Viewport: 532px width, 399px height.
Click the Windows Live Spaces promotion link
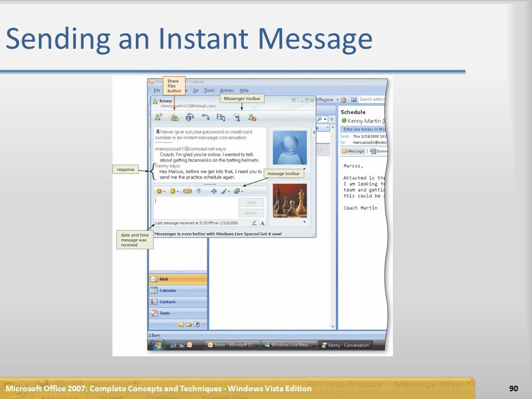point(218,234)
